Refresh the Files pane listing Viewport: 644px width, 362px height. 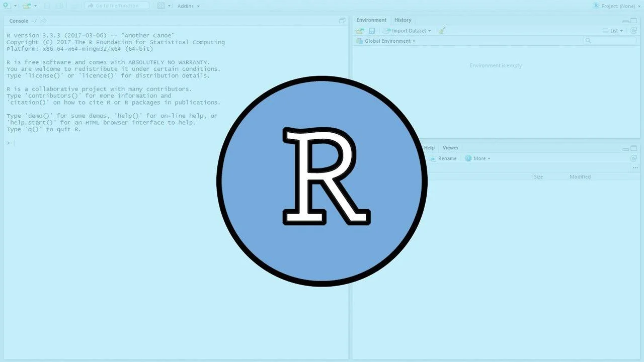[634, 158]
